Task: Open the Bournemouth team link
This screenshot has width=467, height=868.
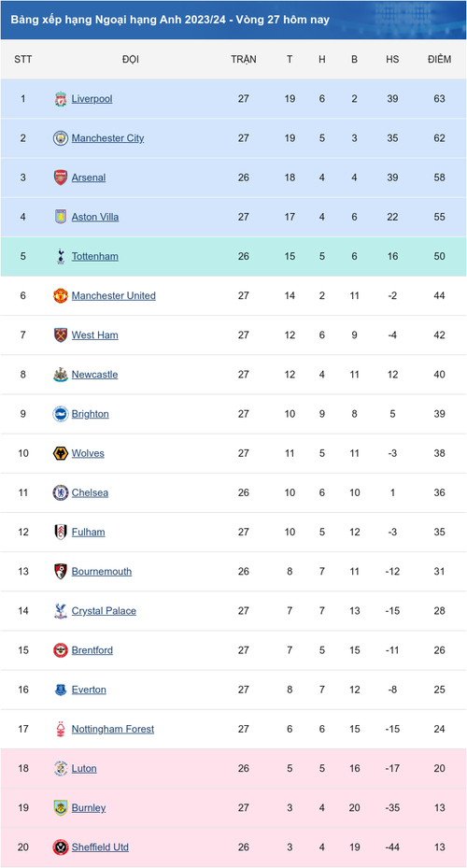Action: (x=102, y=571)
